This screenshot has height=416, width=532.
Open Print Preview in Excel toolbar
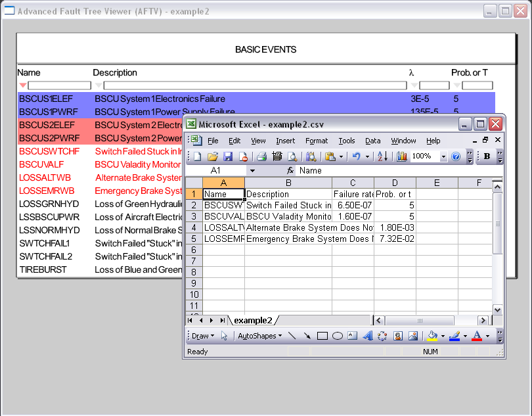[x=292, y=156]
